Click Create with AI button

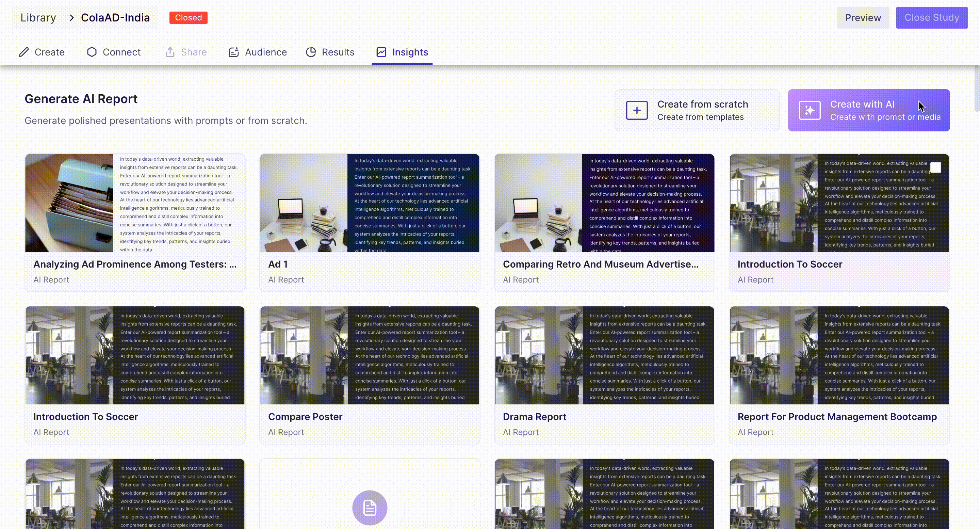coord(869,110)
